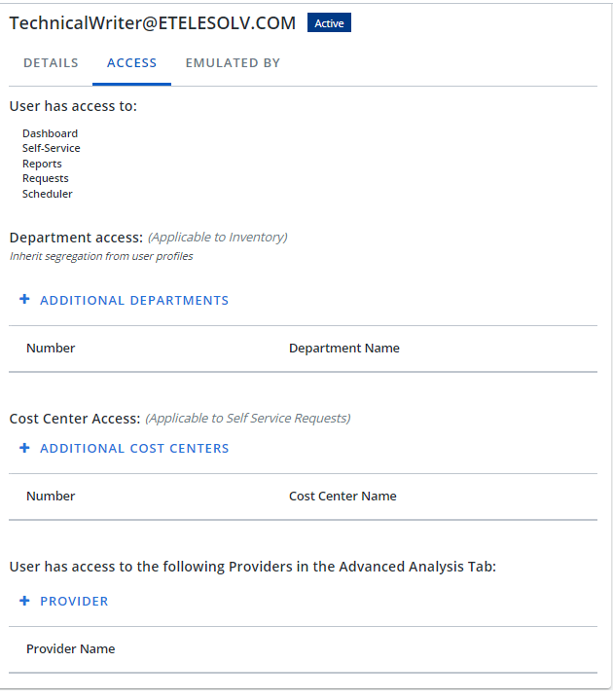Switch to the Emulated By tab
Image resolution: width=613 pixels, height=700 pixels.
[x=233, y=63]
